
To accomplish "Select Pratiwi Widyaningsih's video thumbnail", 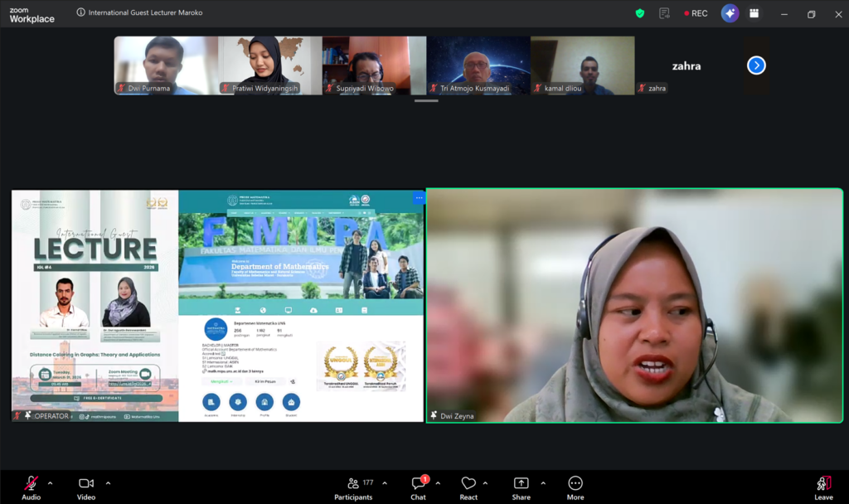I will pyautogui.click(x=269, y=65).
